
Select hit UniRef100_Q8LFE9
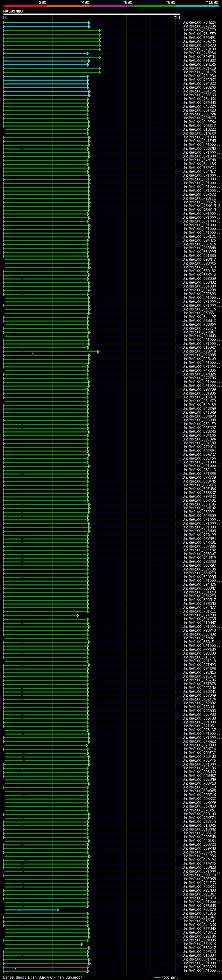(x=199, y=34)
